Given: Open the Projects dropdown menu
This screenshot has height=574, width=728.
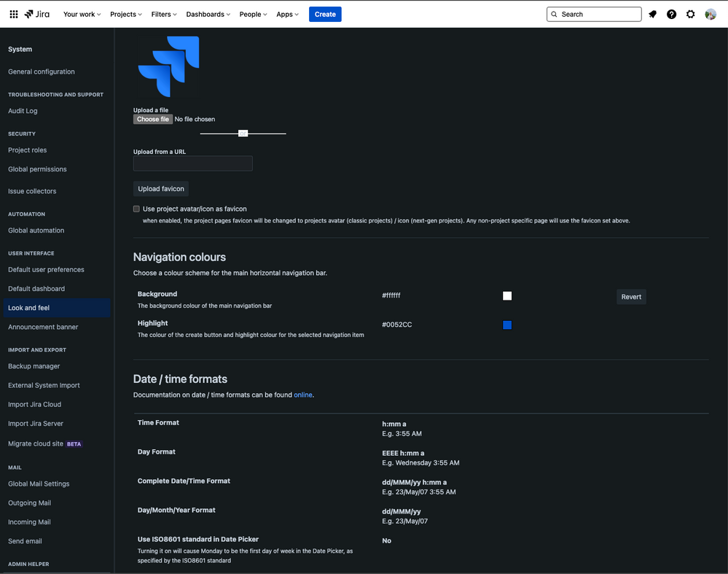Looking at the screenshot, I should (x=125, y=14).
